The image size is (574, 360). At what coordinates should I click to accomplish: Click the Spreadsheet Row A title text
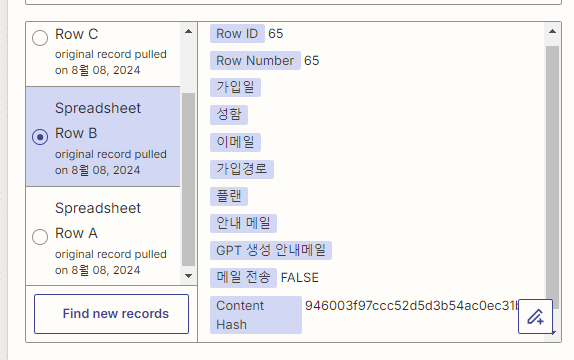click(98, 221)
